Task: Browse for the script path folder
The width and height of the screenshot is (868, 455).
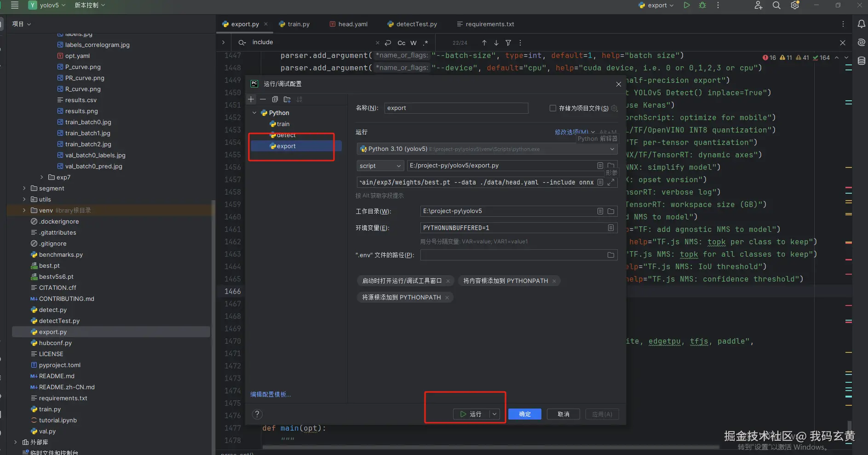Action: click(x=611, y=166)
